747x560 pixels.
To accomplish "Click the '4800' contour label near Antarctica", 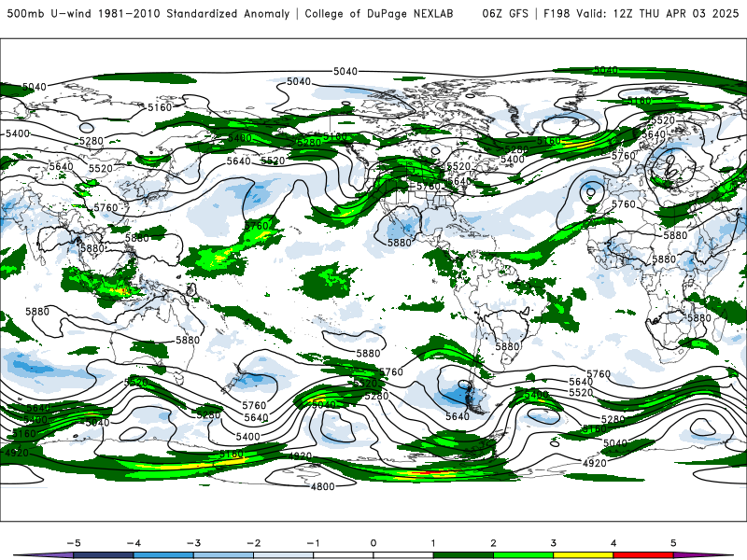I will click(x=322, y=486).
